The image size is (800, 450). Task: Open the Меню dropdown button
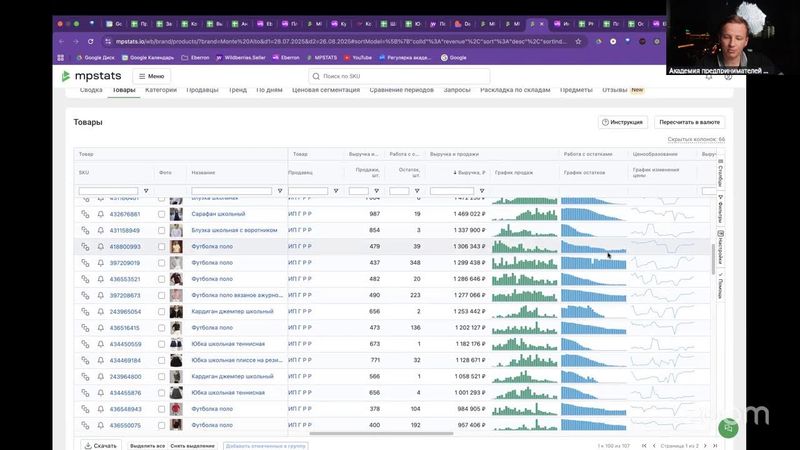[151, 76]
